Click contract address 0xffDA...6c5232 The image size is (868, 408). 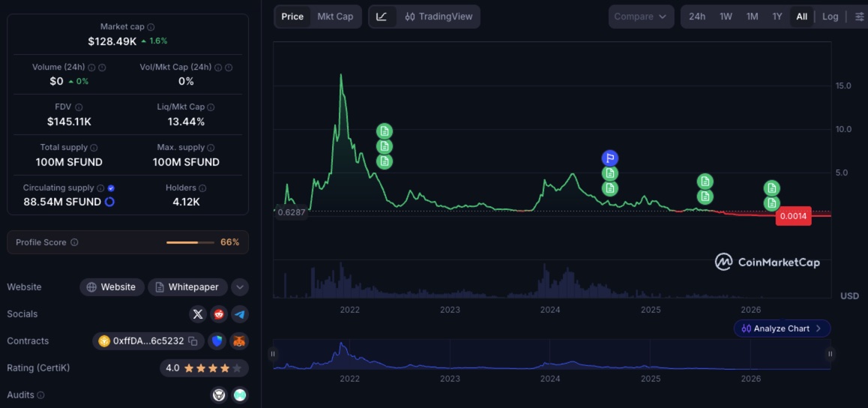coord(148,341)
